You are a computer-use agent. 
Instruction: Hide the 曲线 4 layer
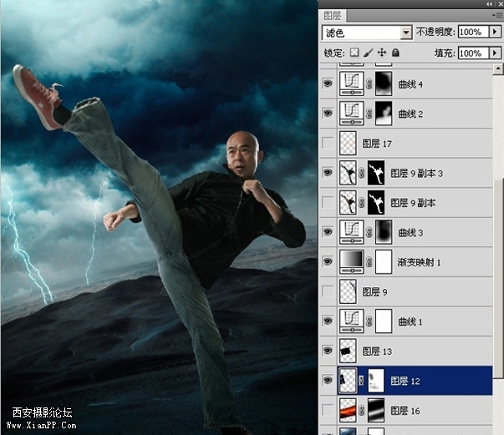327,83
